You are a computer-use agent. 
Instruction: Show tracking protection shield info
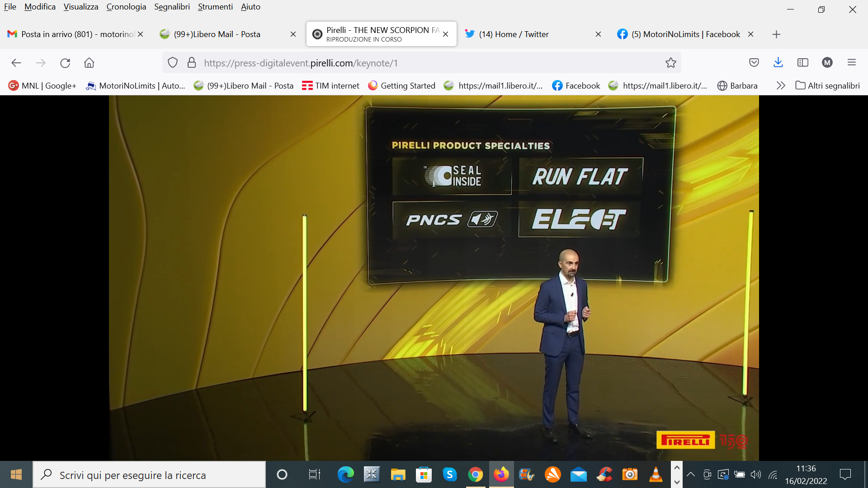coord(173,63)
